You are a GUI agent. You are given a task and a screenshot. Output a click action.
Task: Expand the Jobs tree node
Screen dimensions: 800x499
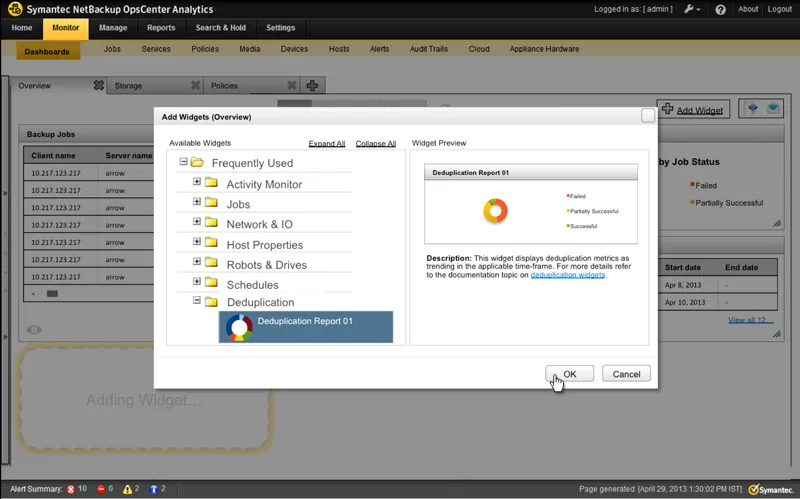pos(197,201)
